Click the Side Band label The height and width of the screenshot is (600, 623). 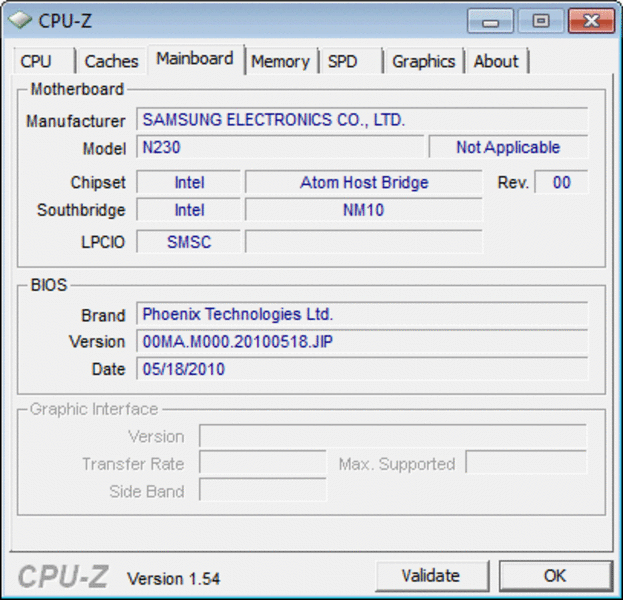pos(147,492)
